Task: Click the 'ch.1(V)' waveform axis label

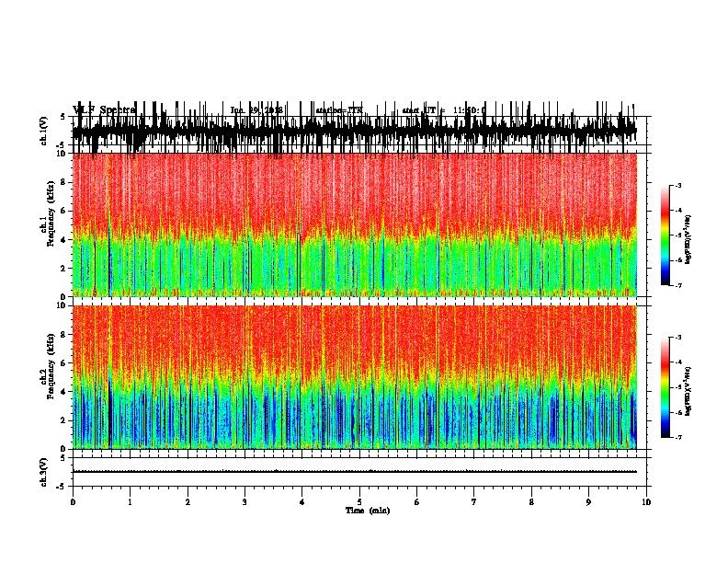Action: point(43,131)
